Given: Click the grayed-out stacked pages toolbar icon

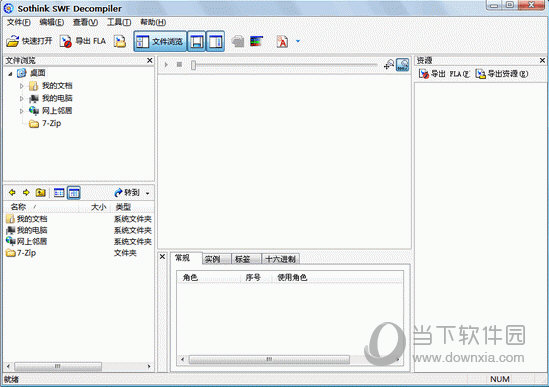Looking at the screenshot, I should (x=238, y=41).
